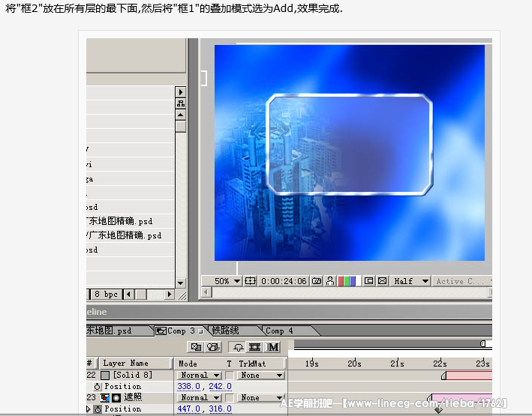532x416 pixels.
Task: Click the first timeline switch button left of the 3D draft icon
Action: click(196, 347)
